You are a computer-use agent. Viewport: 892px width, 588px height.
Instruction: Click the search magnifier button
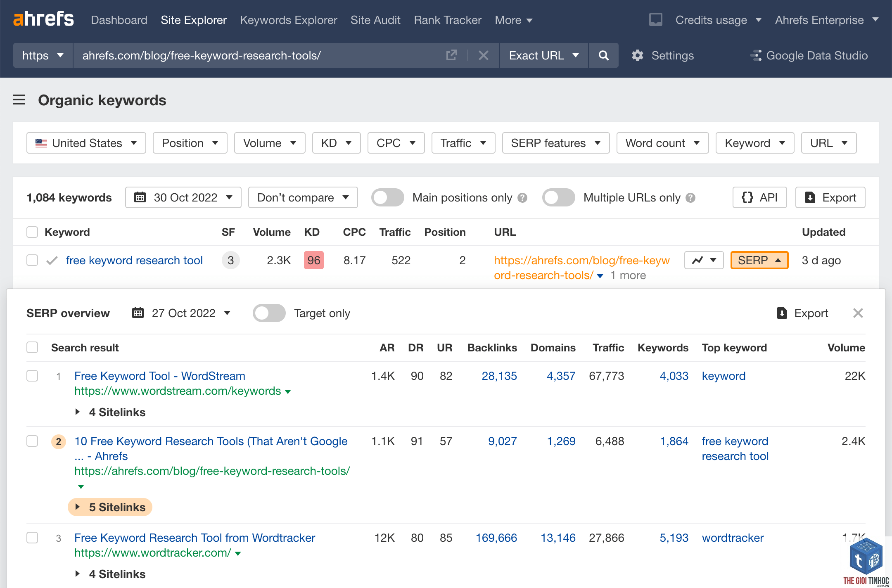tap(603, 55)
